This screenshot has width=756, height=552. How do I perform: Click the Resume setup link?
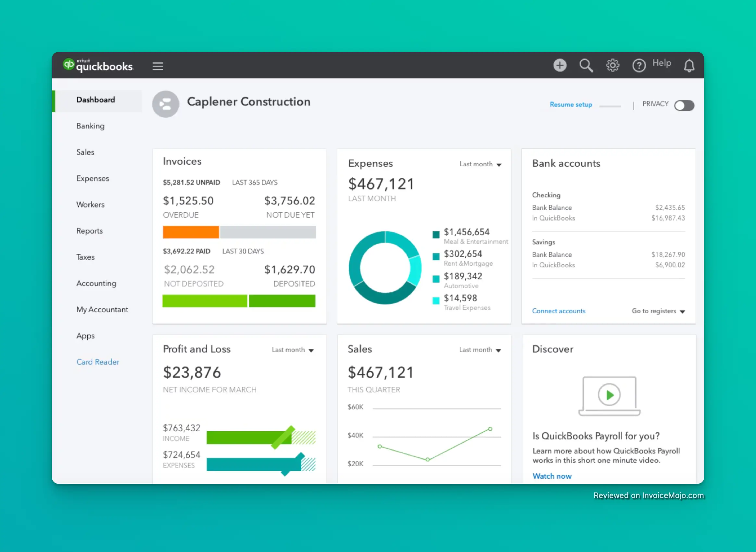[x=571, y=104]
